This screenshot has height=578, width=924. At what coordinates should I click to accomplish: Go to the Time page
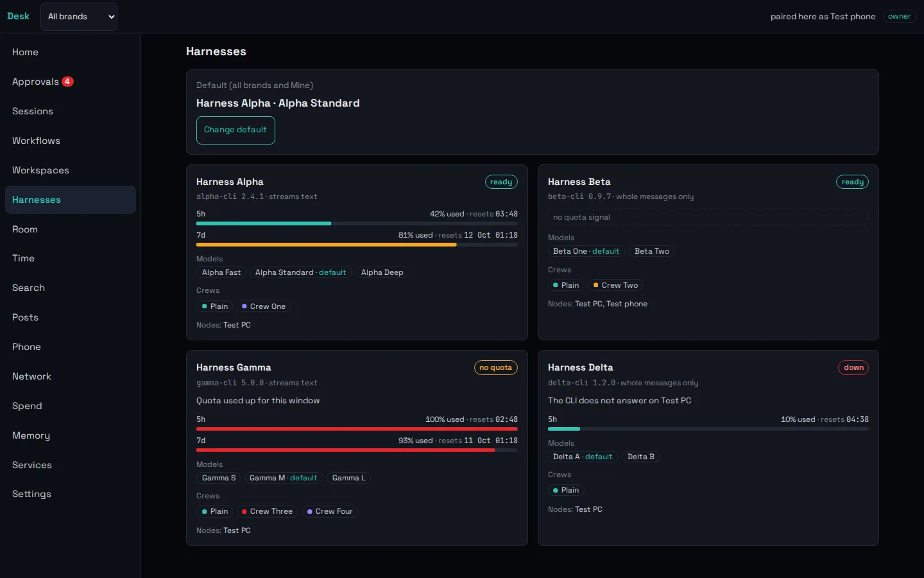[x=71, y=258]
